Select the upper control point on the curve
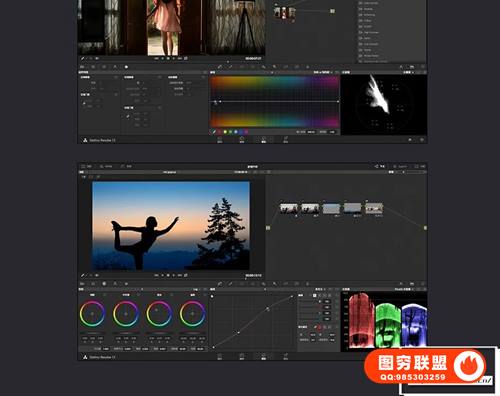The image size is (500, 396). [267, 309]
